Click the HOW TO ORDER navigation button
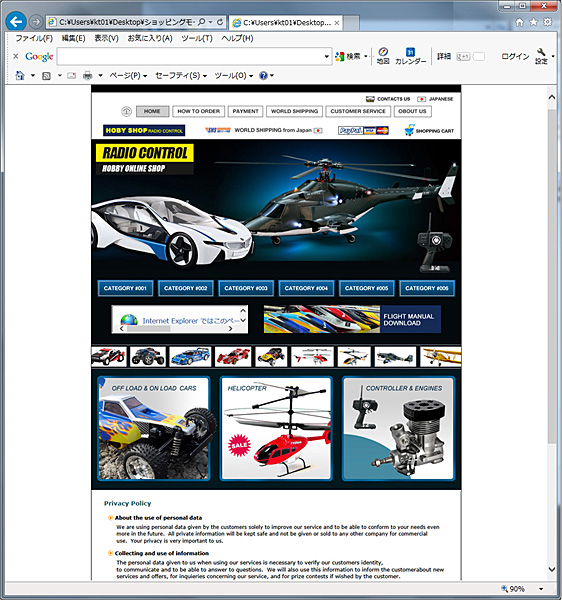This screenshot has width=562, height=600. 199,111
